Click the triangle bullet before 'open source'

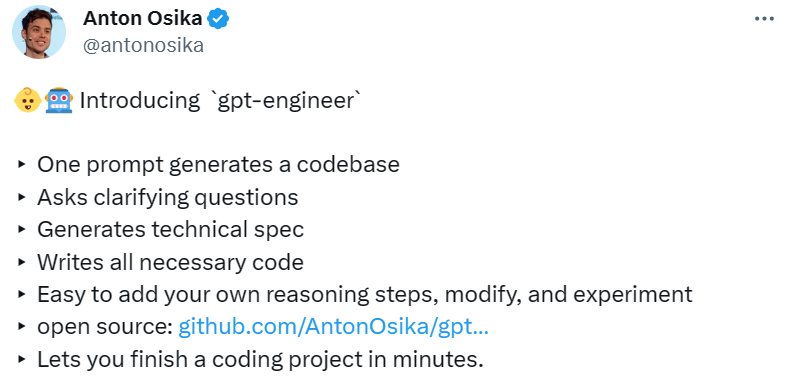click(22, 327)
